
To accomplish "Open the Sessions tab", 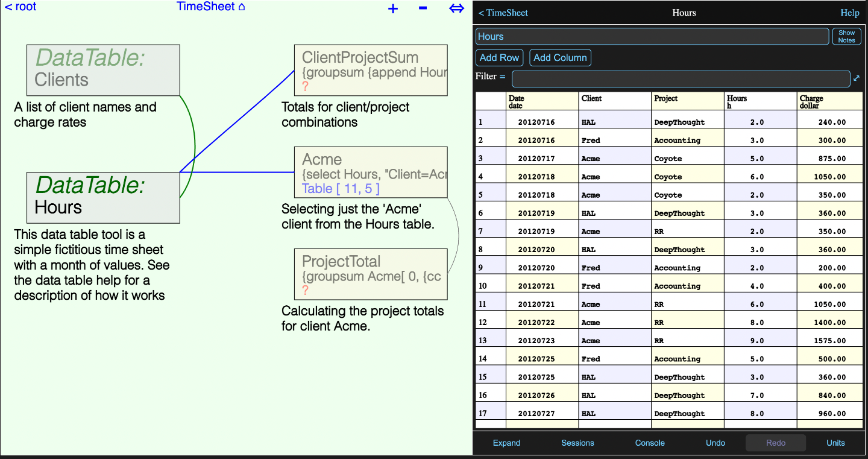I will click(x=577, y=443).
